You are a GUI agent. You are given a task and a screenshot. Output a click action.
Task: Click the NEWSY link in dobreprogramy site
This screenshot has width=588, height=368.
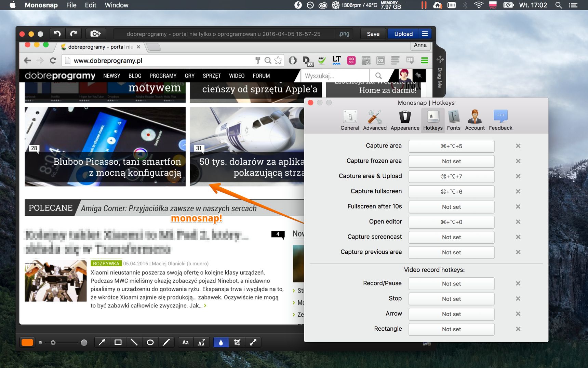112,76
